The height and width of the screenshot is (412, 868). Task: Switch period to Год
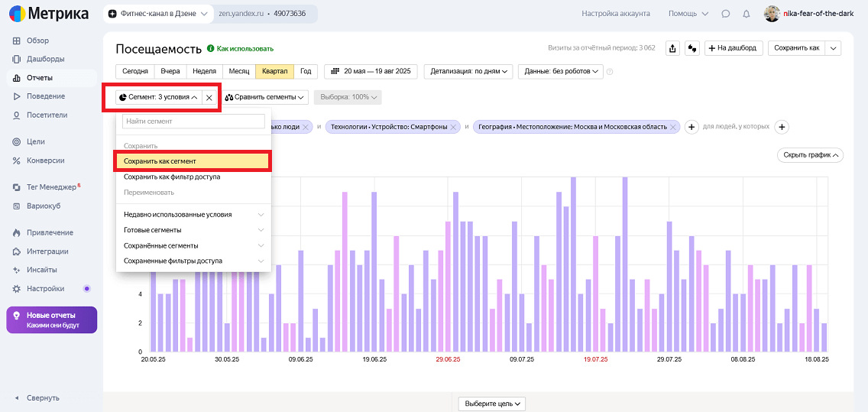click(306, 71)
